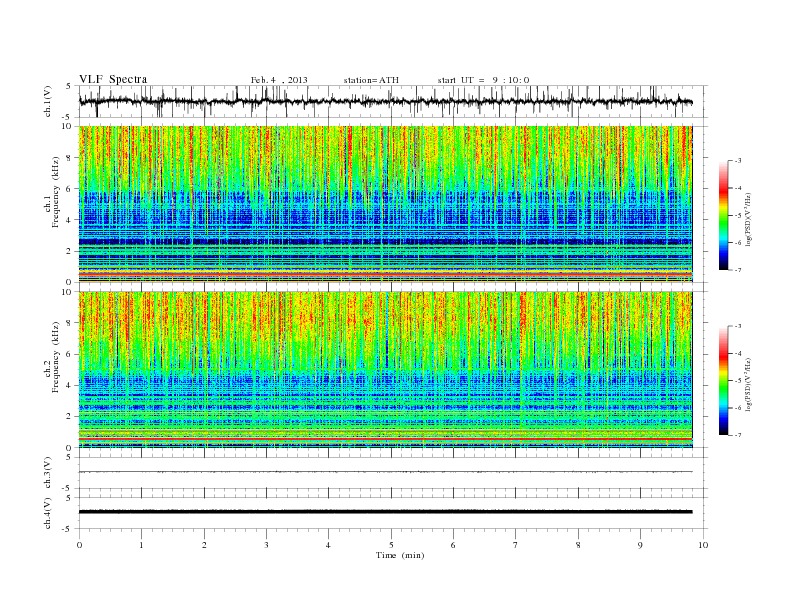Click the time axis tick label '6'
Image resolution: width=792 pixels, height=612 pixels.
(453, 545)
